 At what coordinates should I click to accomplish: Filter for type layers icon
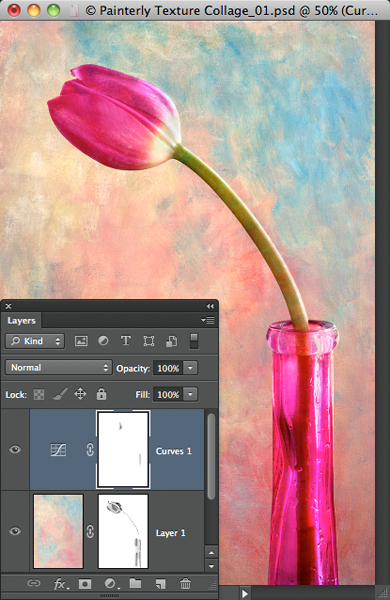pyautogui.click(x=126, y=341)
